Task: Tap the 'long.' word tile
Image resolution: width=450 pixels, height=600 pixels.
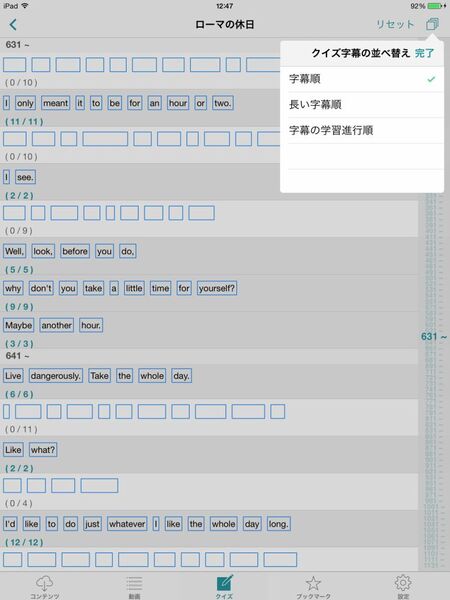Action: [x=278, y=524]
